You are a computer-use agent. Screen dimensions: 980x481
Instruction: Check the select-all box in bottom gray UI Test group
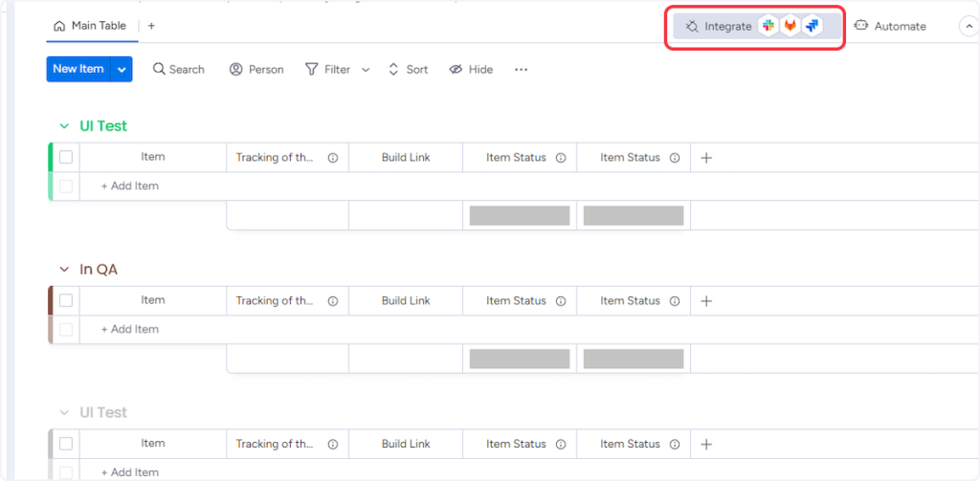(66, 444)
